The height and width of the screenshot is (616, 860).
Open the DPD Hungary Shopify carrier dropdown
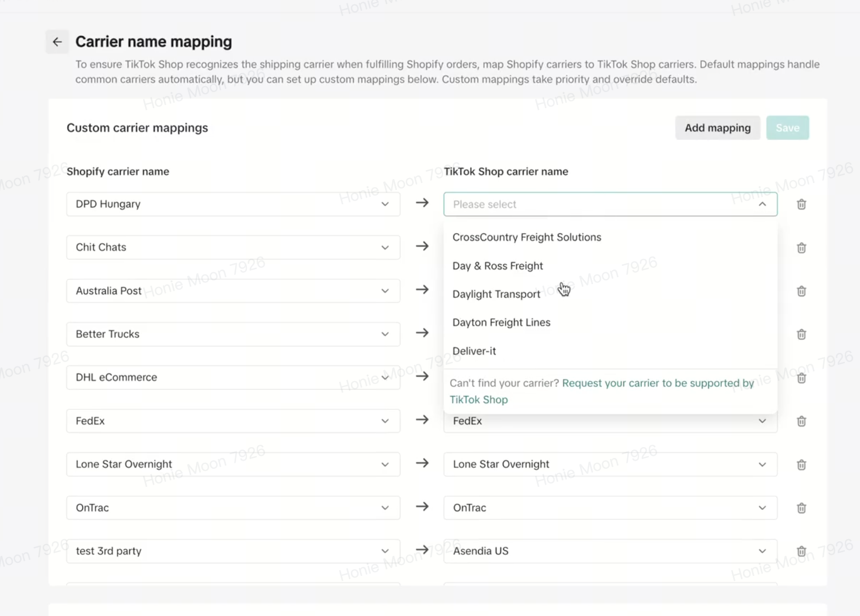(x=233, y=204)
